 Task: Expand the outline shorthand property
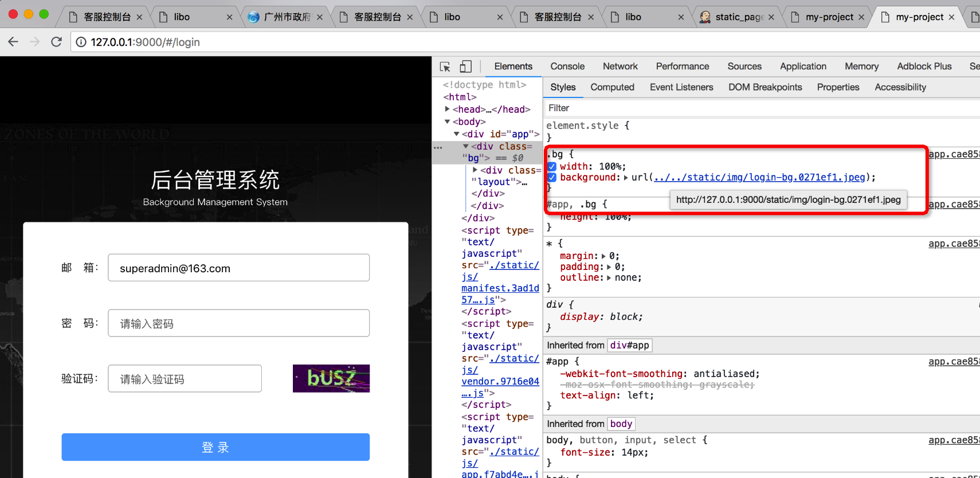[609, 278]
